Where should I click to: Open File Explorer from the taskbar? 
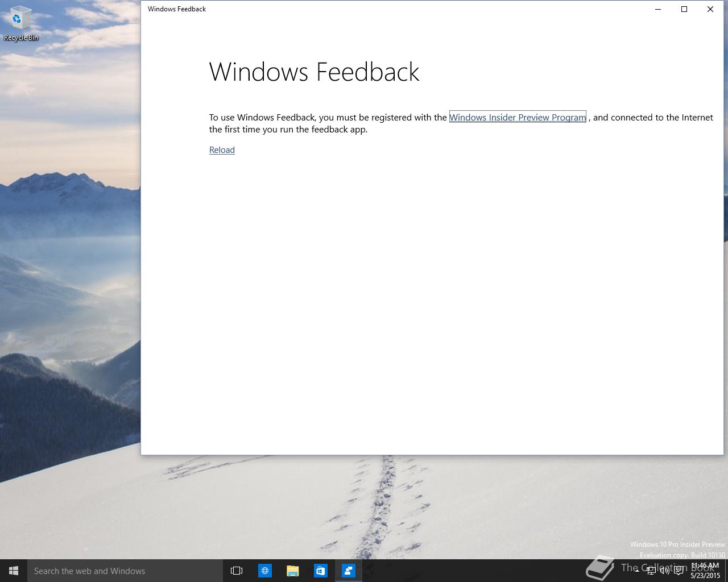292,571
